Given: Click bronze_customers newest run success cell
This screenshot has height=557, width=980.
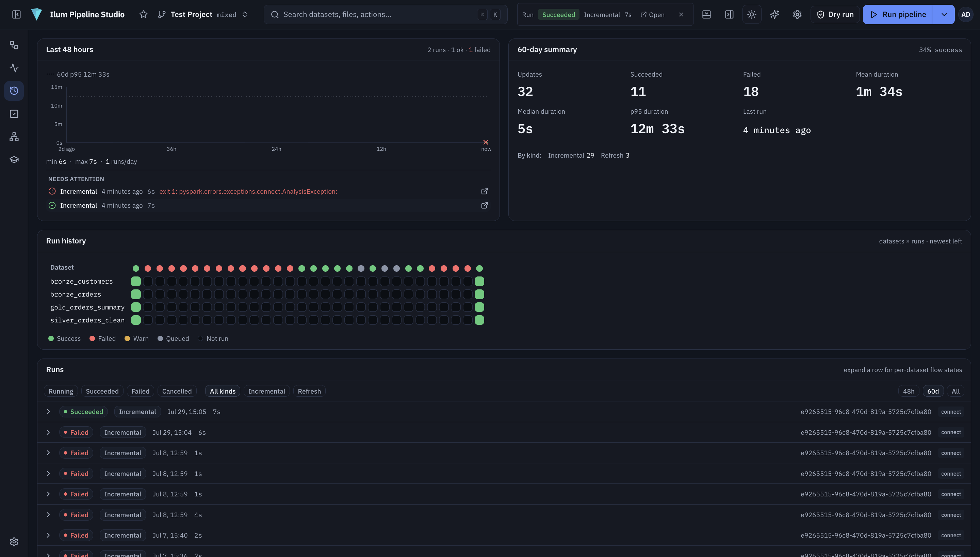Looking at the screenshot, I should 136,281.
